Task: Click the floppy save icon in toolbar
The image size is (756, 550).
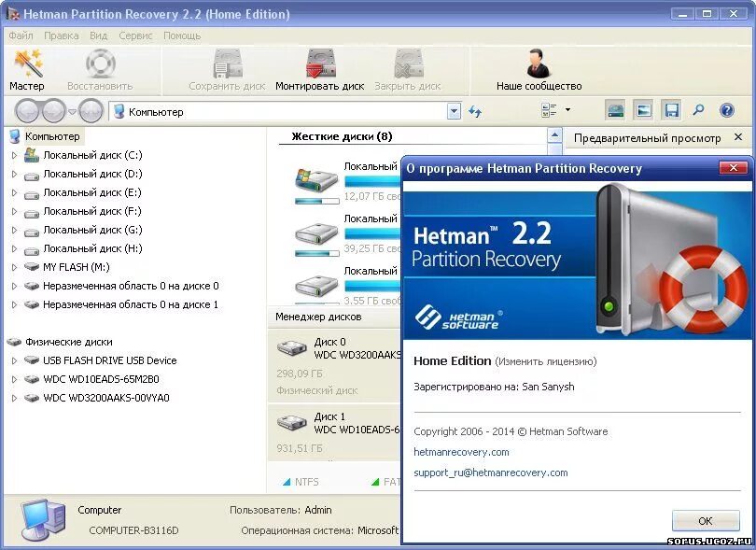Action: tap(671, 110)
